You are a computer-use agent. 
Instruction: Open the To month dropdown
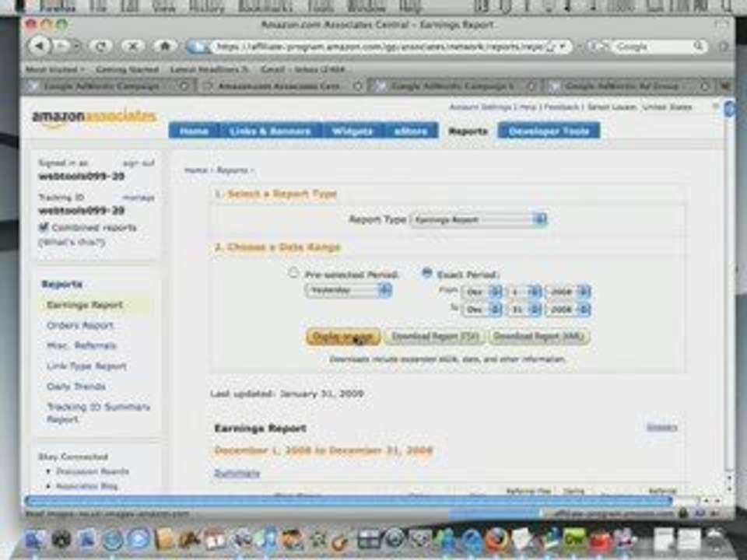point(482,310)
